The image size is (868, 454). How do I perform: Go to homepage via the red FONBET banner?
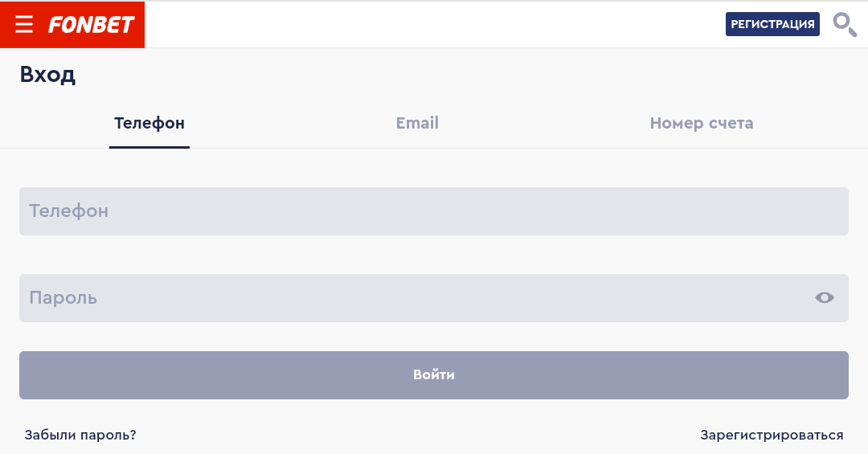72,24
